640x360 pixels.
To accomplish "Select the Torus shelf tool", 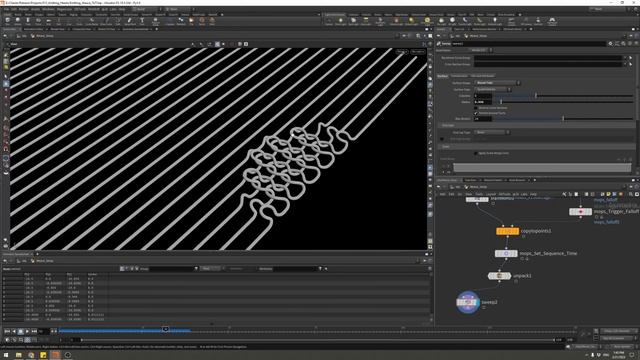I will [x=38, y=21].
